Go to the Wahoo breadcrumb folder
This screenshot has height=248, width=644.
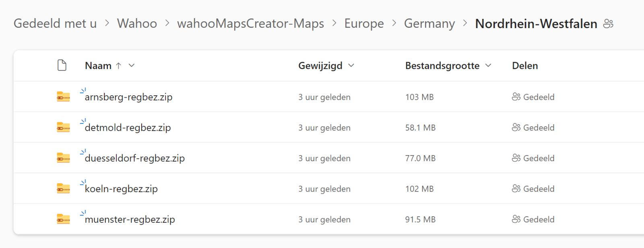pyautogui.click(x=137, y=24)
